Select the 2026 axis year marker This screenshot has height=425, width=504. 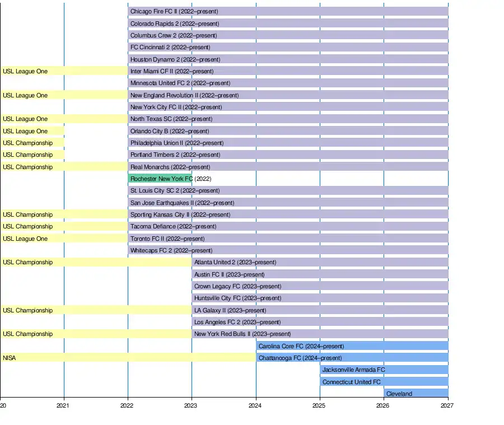384,405
